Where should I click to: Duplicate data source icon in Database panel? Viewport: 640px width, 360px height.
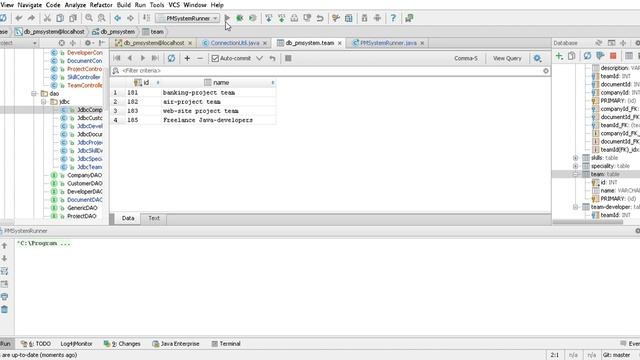[x=572, y=56]
